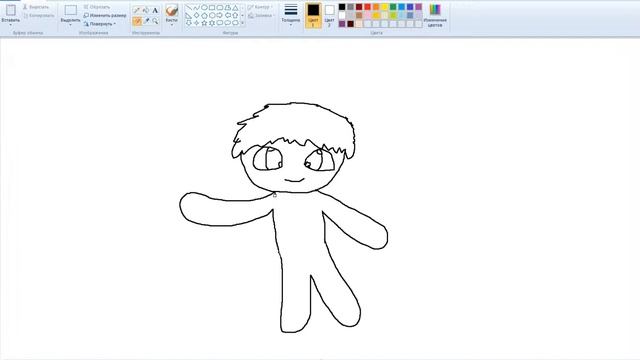Choose the Rounded rectangle shape
Image resolution: width=640 pixels, height=360 pixels.
(220, 8)
